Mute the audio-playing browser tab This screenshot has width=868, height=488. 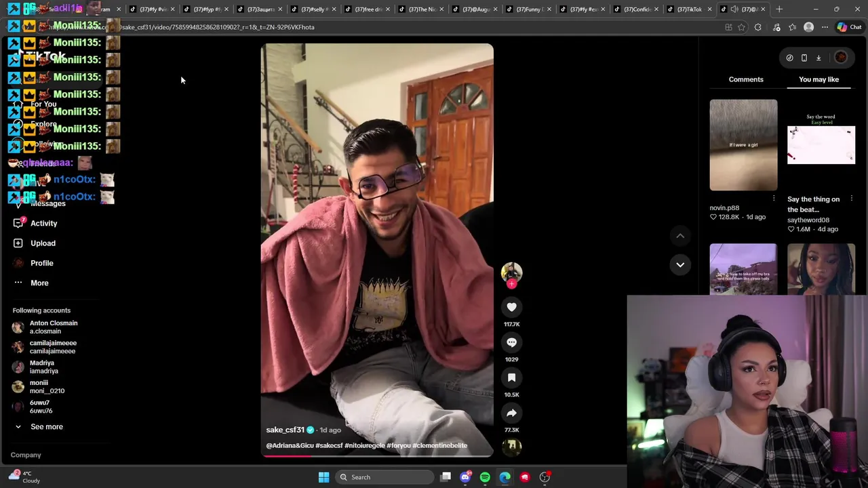pyautogui.click(x=734, y=9)
